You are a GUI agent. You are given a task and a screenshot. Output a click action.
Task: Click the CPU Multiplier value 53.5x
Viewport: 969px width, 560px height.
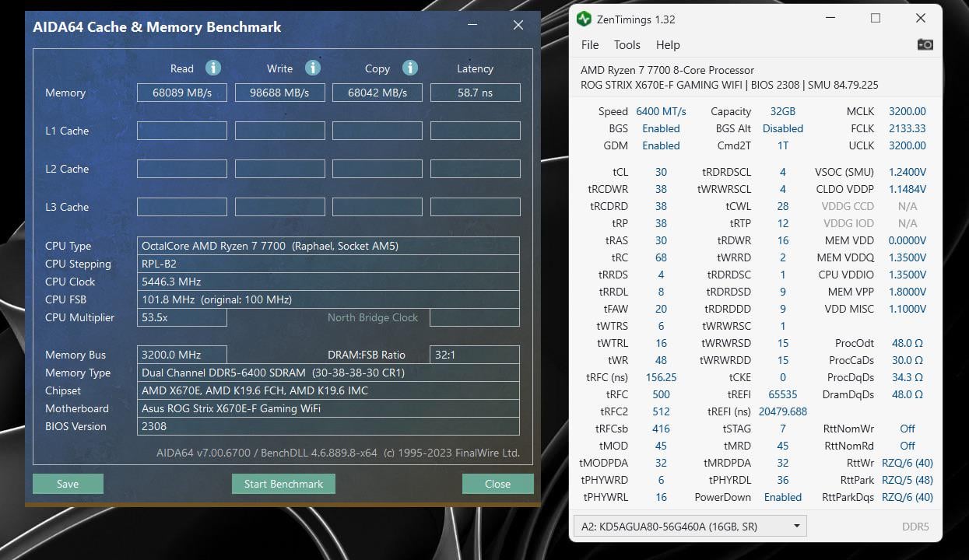pos(182,317)
